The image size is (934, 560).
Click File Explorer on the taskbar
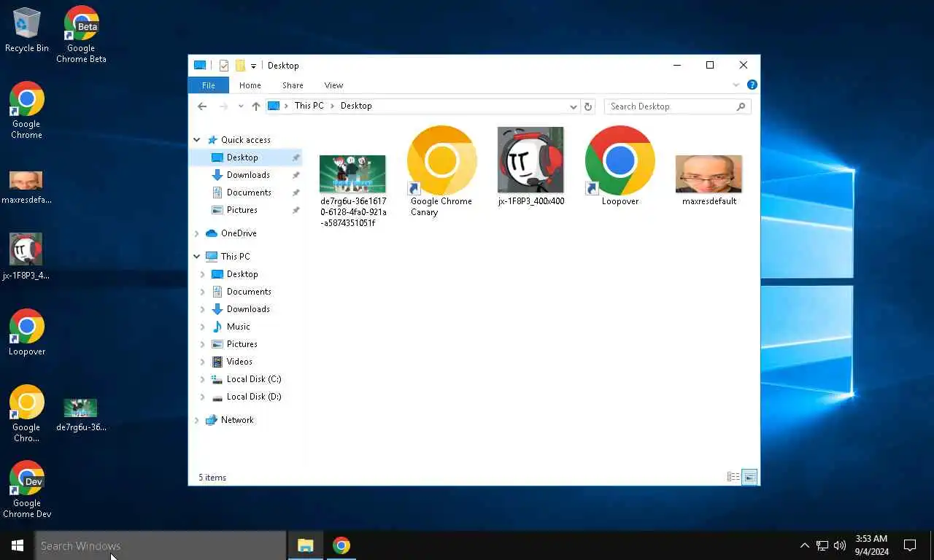click(306, 545)
